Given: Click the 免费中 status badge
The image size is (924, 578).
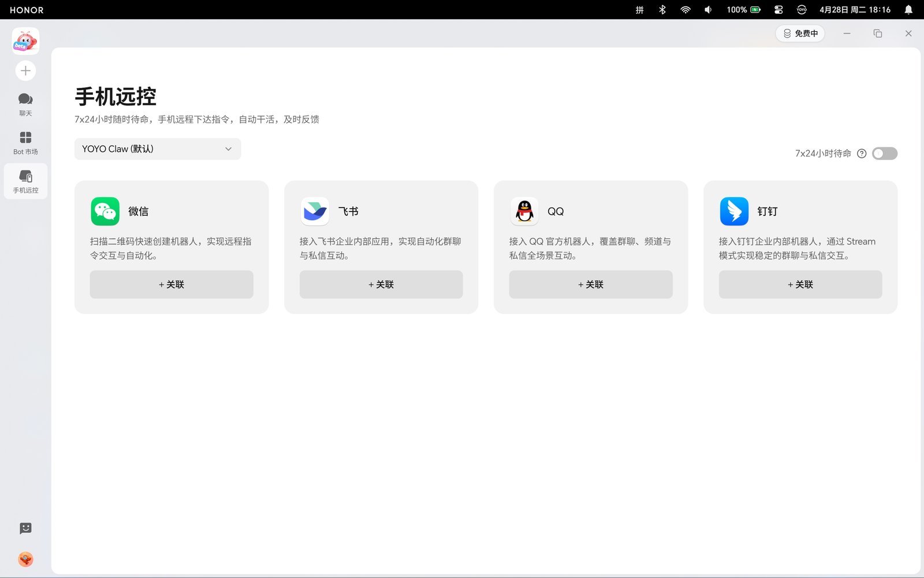Looking at the screenshot, I should (800, 34).
